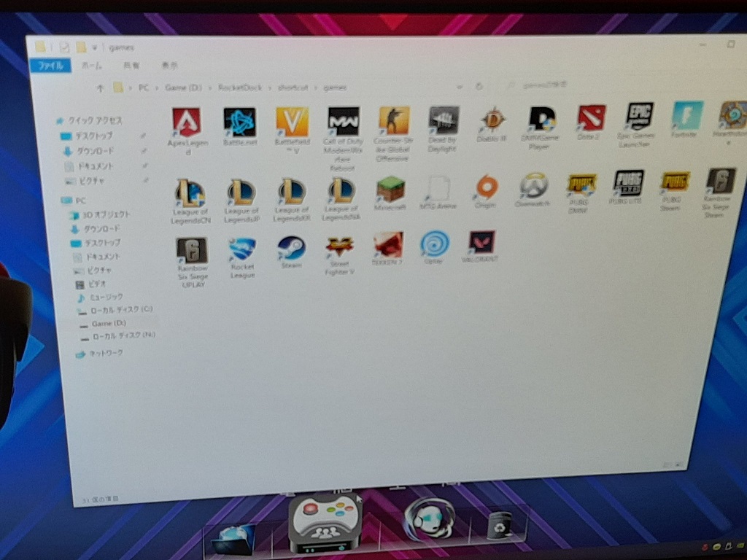This screenshot has width=747, height=560.
Task: Select the VALORANT shortcut
Action: click(x=481, y=246)
